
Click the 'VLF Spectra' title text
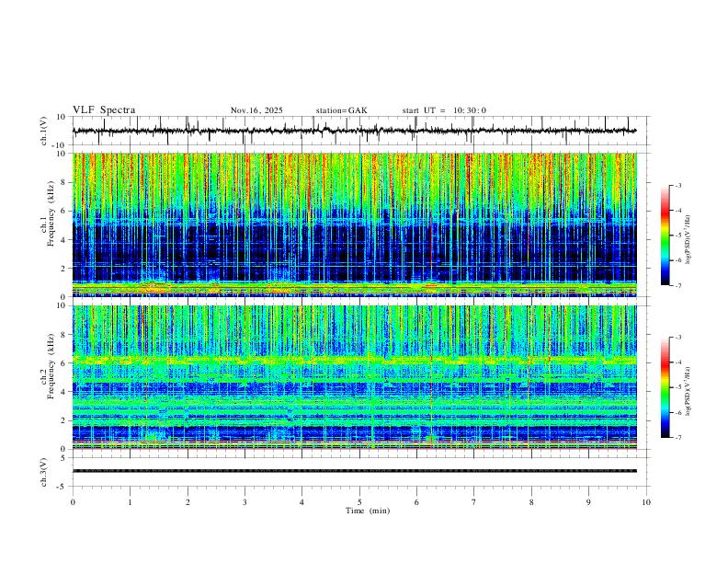104,110
